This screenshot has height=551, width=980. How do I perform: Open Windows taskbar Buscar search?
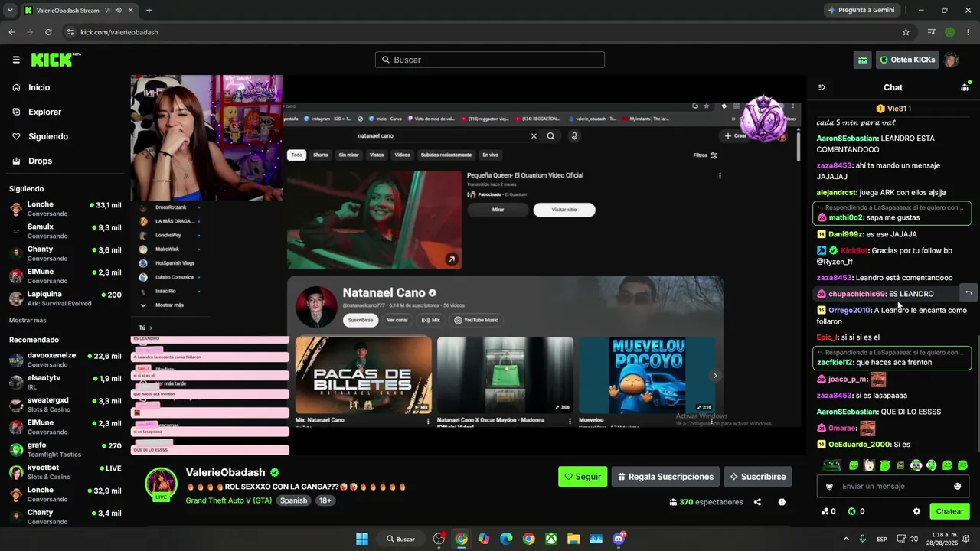coord(401,539)
